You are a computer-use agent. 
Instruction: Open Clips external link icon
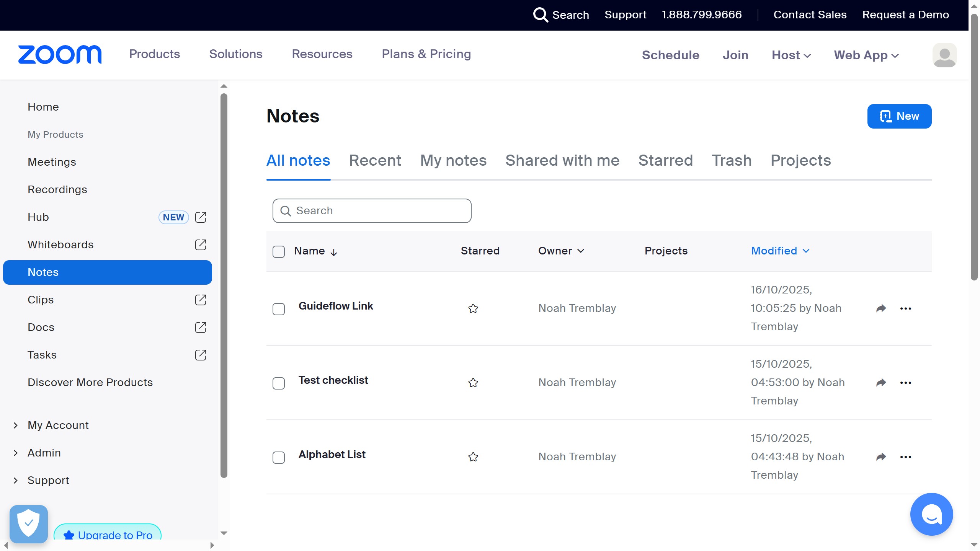tap(201, 300)
